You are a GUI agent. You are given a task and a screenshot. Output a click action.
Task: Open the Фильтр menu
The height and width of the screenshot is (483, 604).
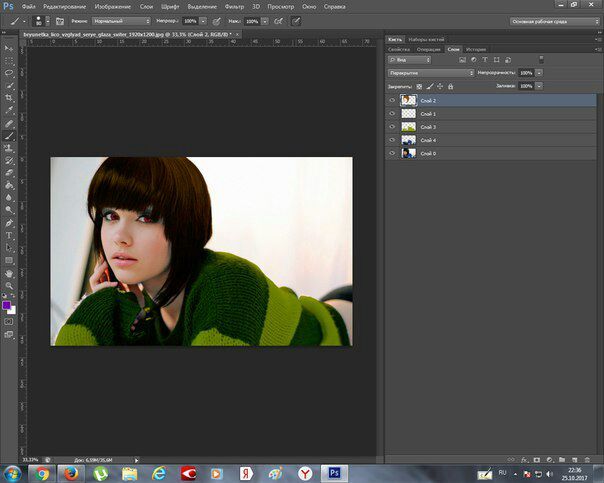click(234, 7)
